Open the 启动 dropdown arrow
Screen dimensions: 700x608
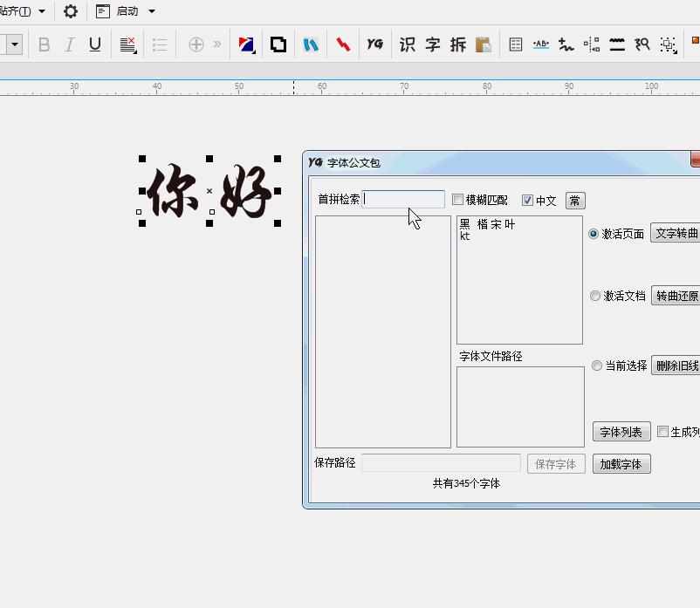[x=153, y=12]
